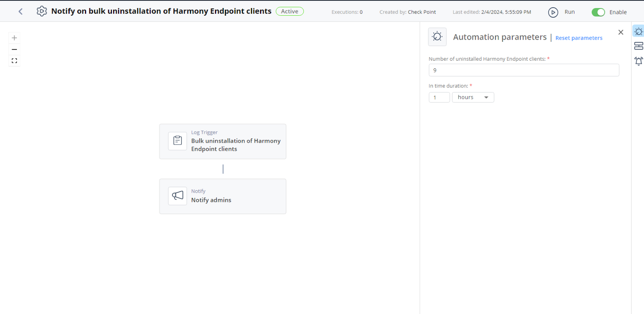Image resolution: width=644 pixels, height=314 pixels.
Task: Click the Executions: 0 text
Action: point(347,12)
